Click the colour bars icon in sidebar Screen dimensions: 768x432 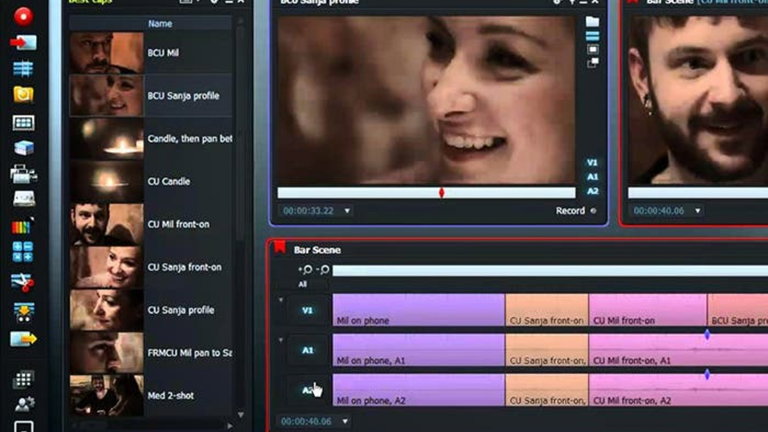22,226
